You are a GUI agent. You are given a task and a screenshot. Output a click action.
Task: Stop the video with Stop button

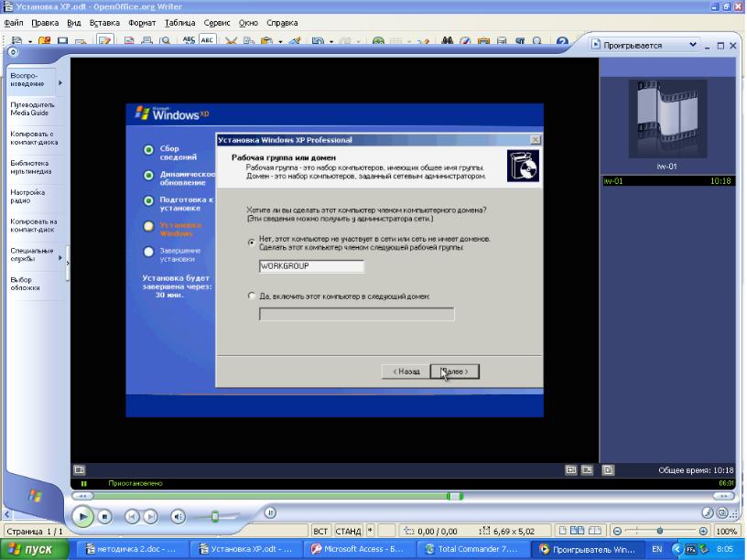(104, 516)
